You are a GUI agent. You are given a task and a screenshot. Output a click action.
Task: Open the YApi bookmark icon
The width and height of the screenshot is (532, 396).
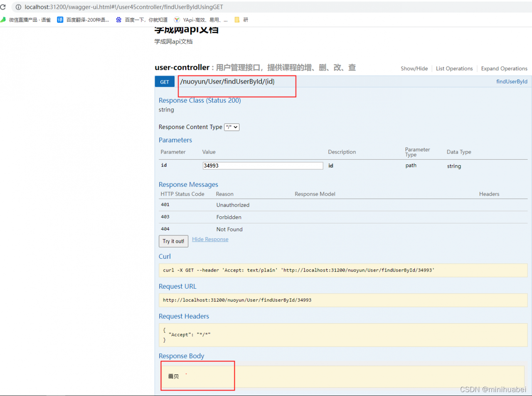point(177,19)
